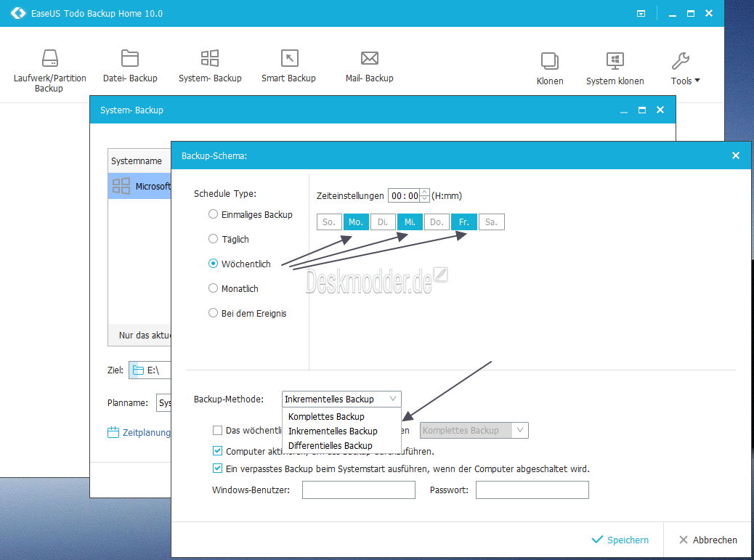Click the EaseUS logo in title bar
This screenshot has height=560, width=754.
[18, 13]
